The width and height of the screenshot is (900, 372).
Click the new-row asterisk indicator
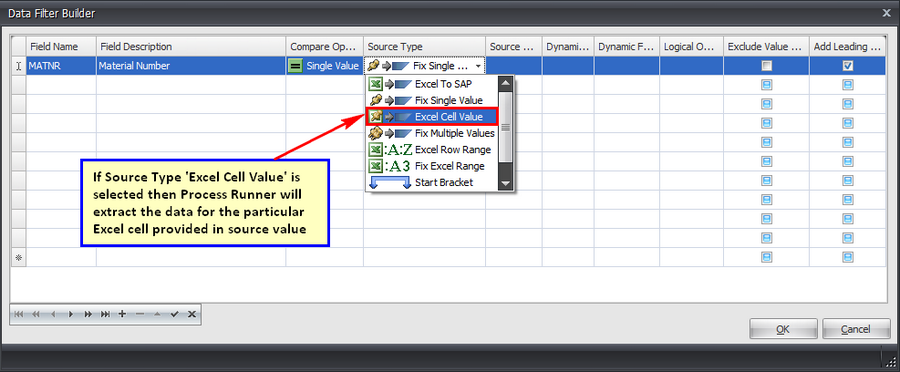(x=18, y=258)
